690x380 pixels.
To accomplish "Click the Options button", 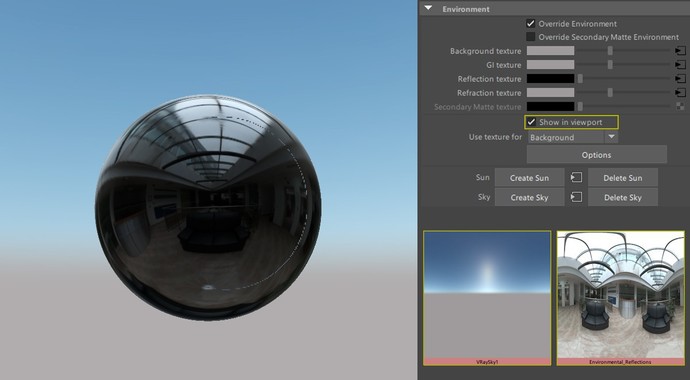I will point(597,155).
